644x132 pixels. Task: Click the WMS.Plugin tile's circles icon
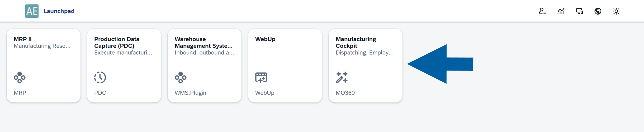(x=181, y=77)
